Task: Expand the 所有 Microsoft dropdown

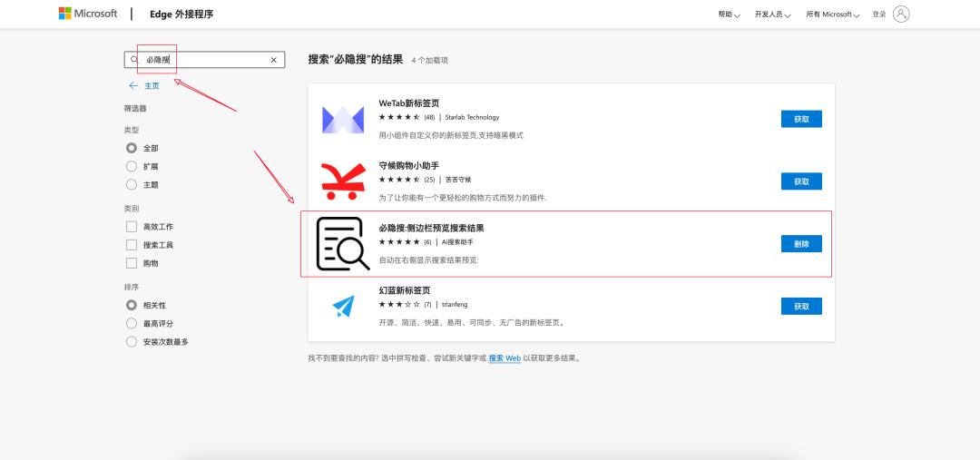Action: click(832, 15)
